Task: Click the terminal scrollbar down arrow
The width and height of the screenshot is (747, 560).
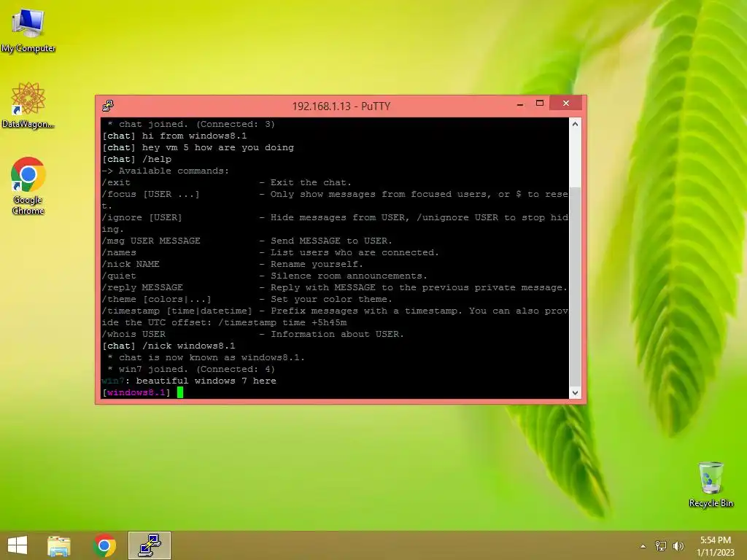Action: [x=575, y=393]
